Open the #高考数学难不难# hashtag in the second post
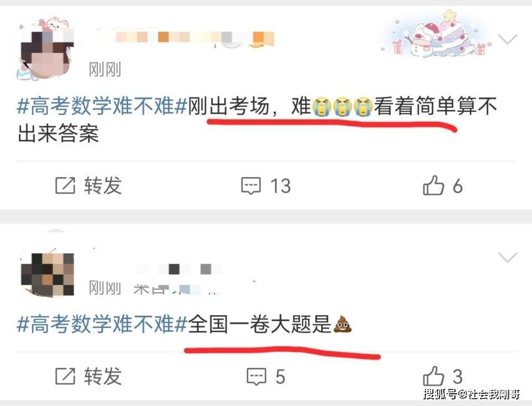Viewport: 532px width, 406px height. [102, 323]
